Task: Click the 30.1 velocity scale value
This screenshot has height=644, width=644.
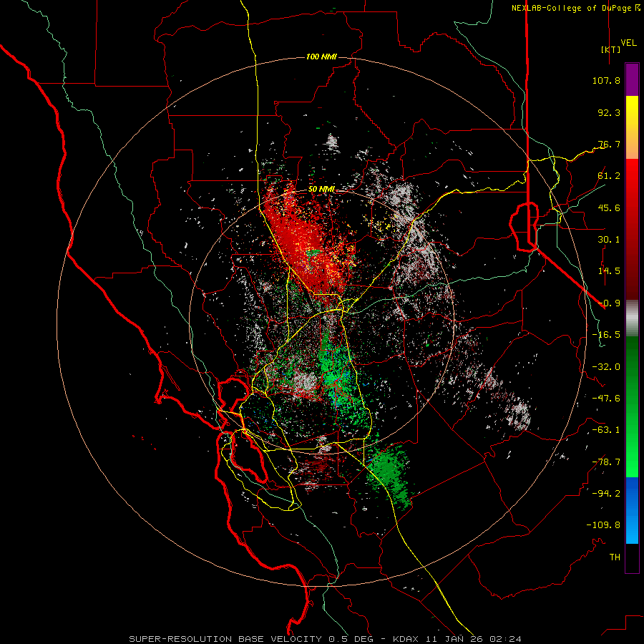Action: point(609,240)
